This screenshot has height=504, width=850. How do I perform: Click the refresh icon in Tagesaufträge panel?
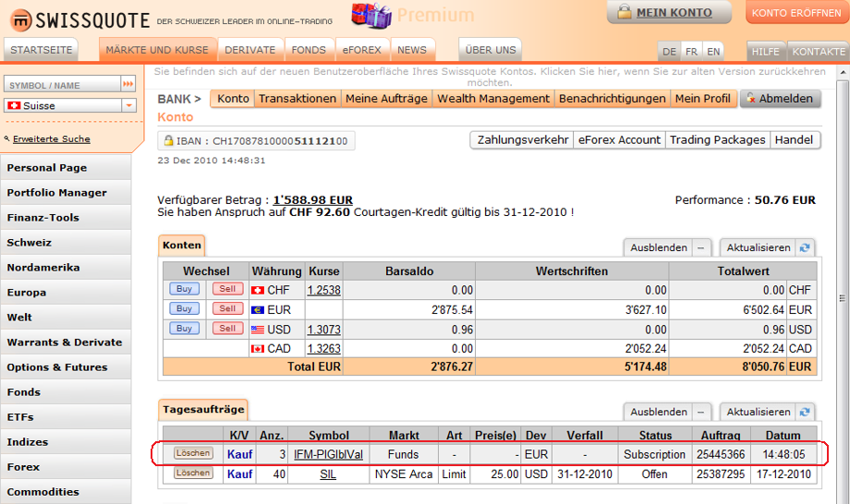pyautogui.click(x=805, y=412)
